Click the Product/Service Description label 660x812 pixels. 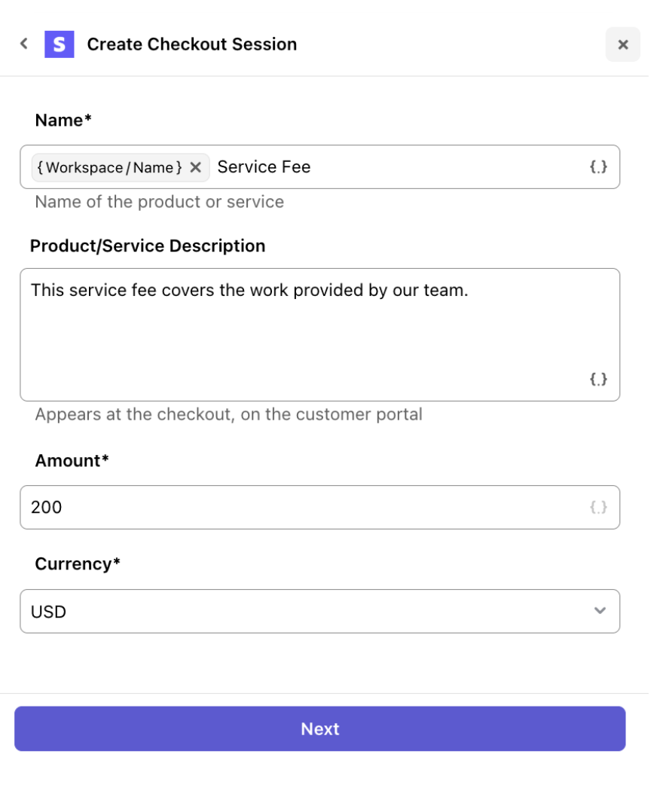[x=148, y=246]
